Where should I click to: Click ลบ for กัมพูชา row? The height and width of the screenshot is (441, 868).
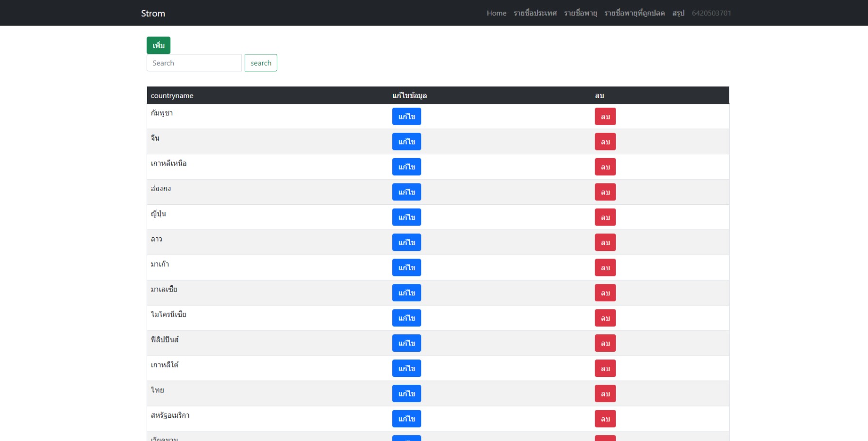pyautogui.click(x=605, y=116)
